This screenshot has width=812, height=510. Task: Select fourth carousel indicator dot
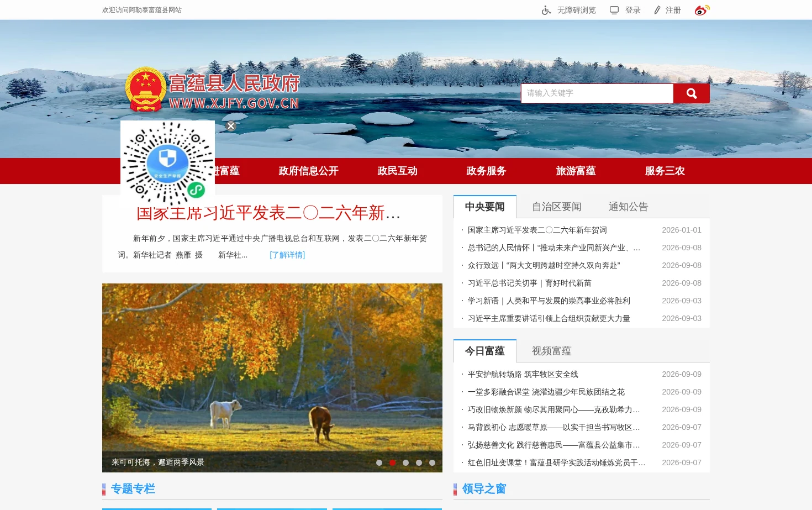(x=419, y=462)
